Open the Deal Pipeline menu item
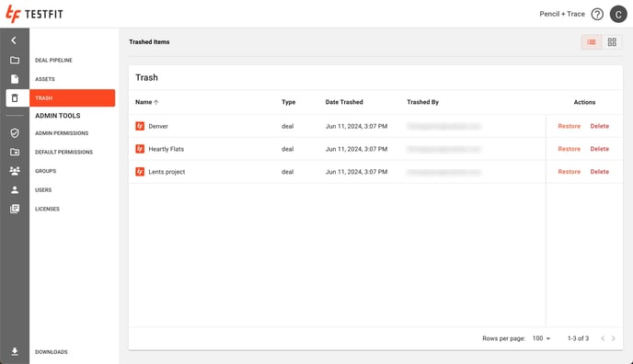Image resolution: width=633 pixels, height=364 pixels. click(x=53, y=60)
